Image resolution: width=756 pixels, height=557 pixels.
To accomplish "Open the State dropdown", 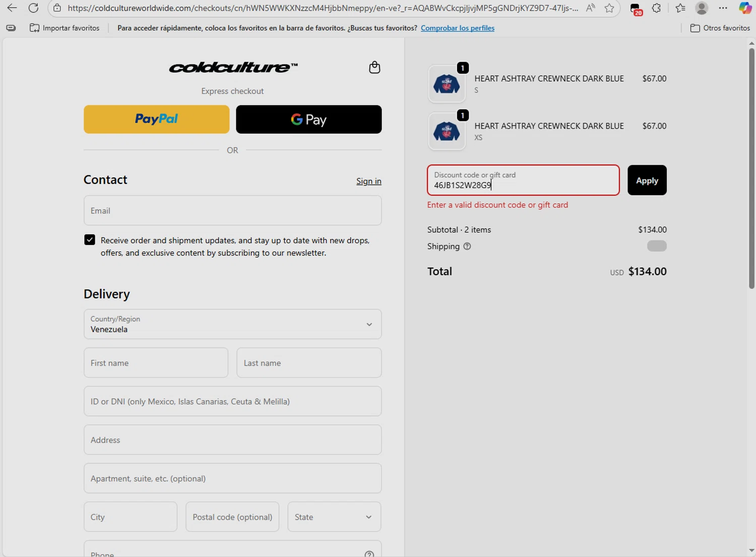I will 334,517.
